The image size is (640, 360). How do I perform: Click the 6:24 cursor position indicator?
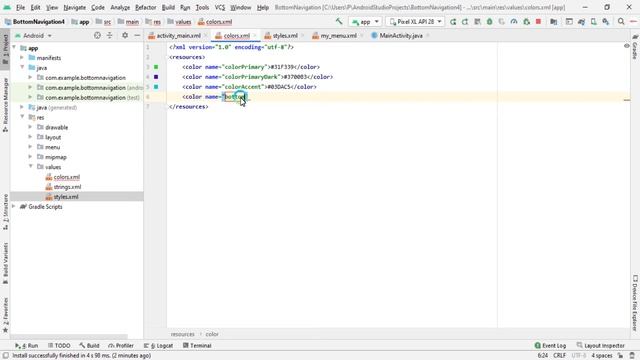point(542,356)
